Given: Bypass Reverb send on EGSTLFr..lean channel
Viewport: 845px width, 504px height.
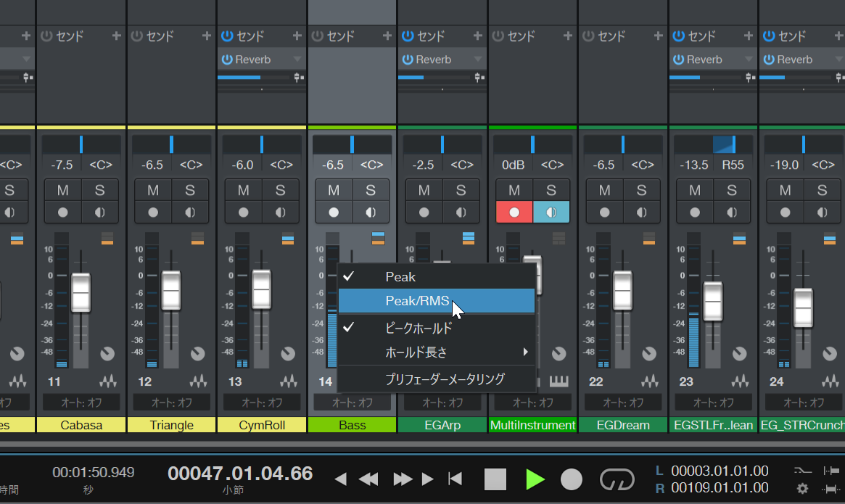Looking at the screenshot, I should 678,59.
